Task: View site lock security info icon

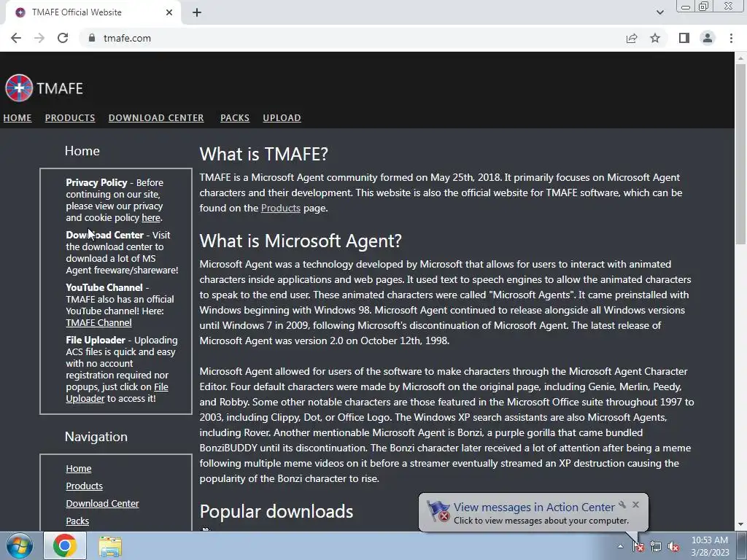Action: click(92, 38)
